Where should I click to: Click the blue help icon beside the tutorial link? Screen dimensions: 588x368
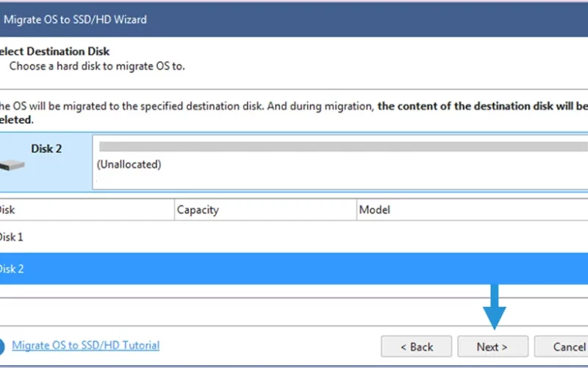tap(2, 347)
